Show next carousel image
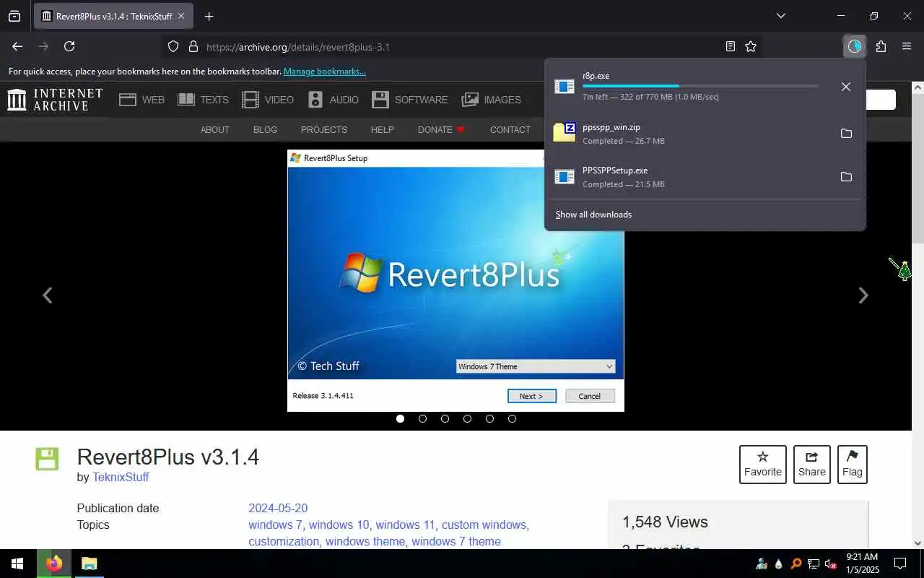The image size is (924, 578). 863,295
